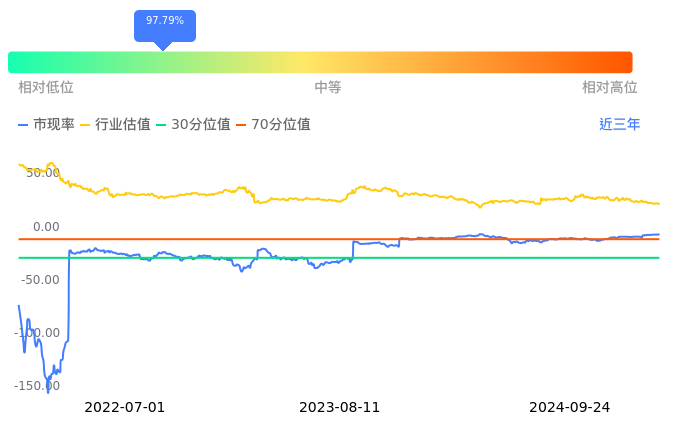The image size is (686, 442).
Task: Toggle the 市现率 legend series
Action: click(x=46, y=125)
